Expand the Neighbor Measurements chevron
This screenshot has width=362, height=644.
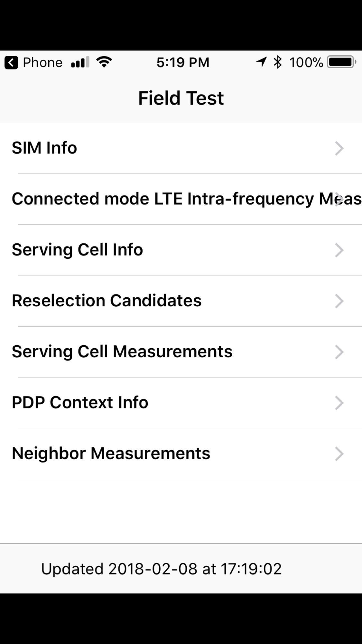pos(339,453)
